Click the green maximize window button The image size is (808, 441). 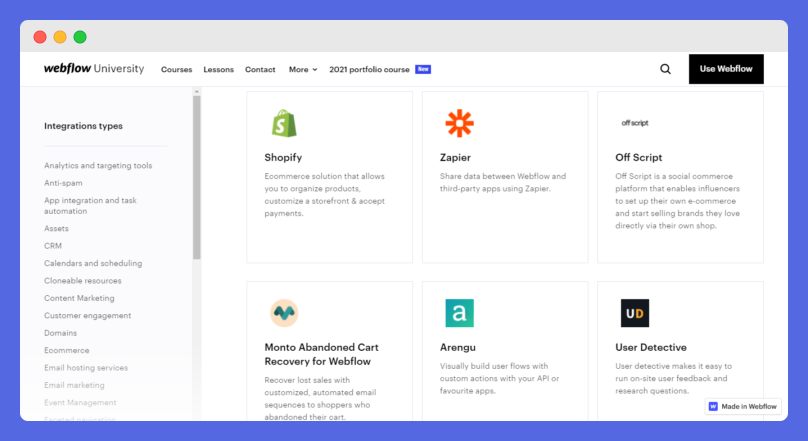tap(80, 37)
